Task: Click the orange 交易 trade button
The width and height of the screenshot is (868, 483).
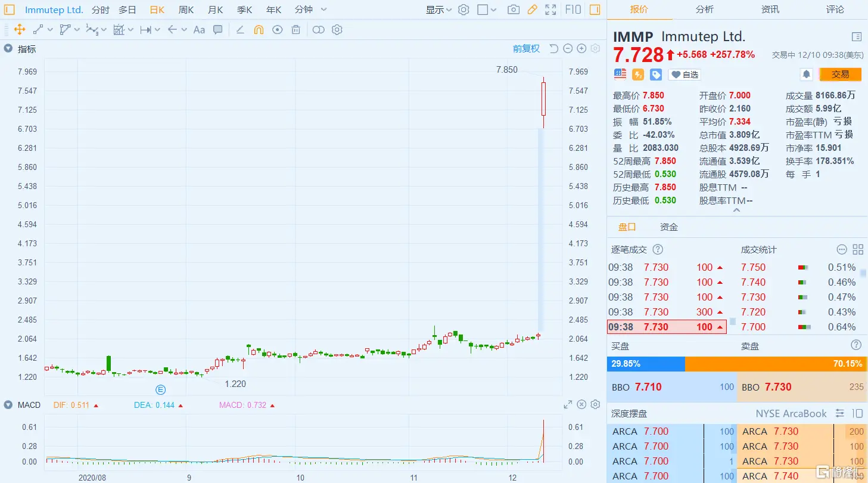Action: point(841,75)
